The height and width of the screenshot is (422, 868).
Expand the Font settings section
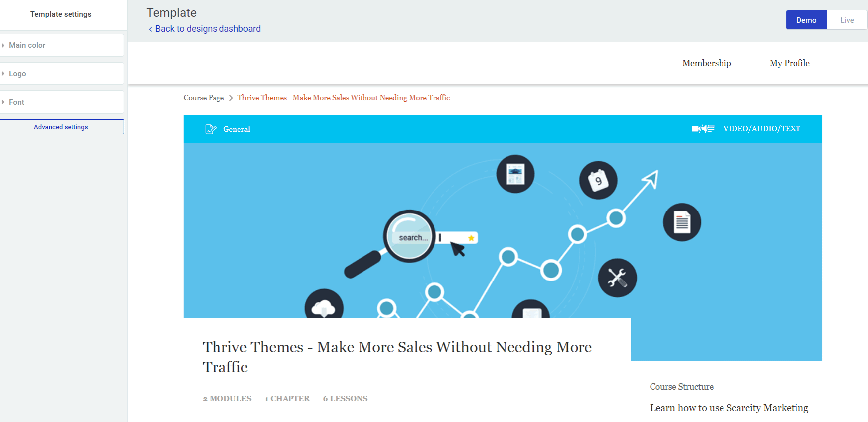[x=62, y=102]
